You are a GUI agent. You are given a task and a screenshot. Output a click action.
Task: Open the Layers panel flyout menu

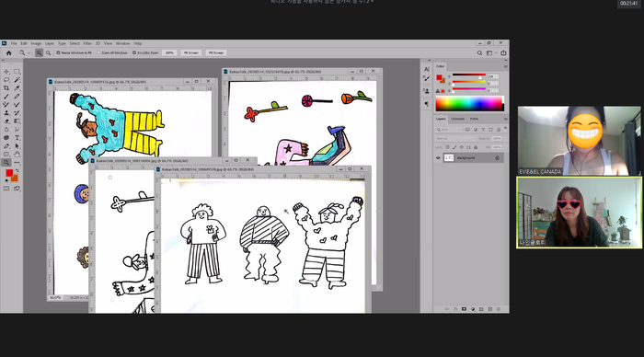(x=506, y=119)
